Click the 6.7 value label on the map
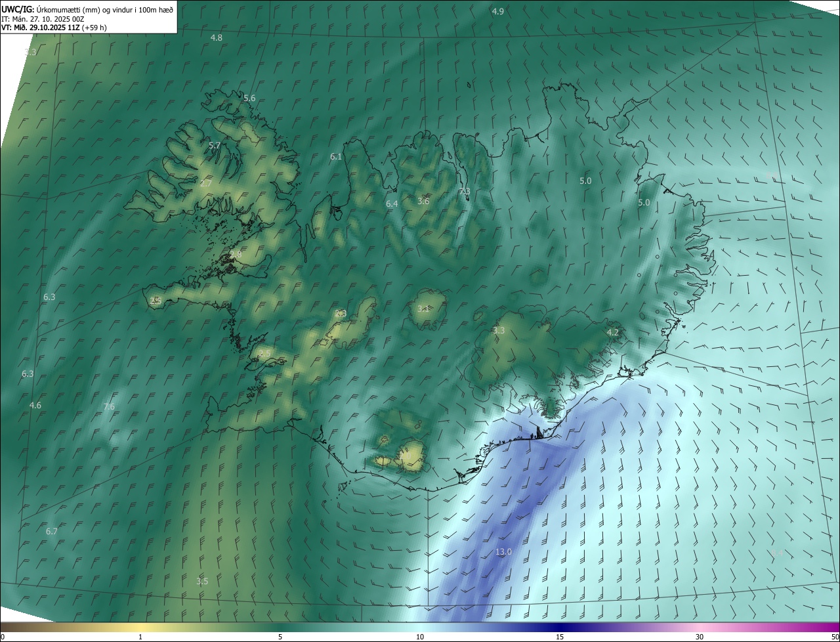 click(52, 531)
